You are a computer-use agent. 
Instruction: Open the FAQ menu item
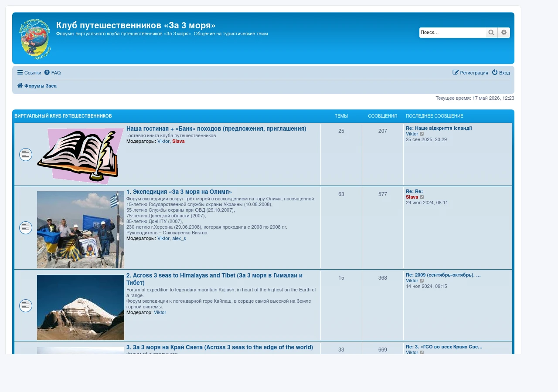click(x=52, y=73)
